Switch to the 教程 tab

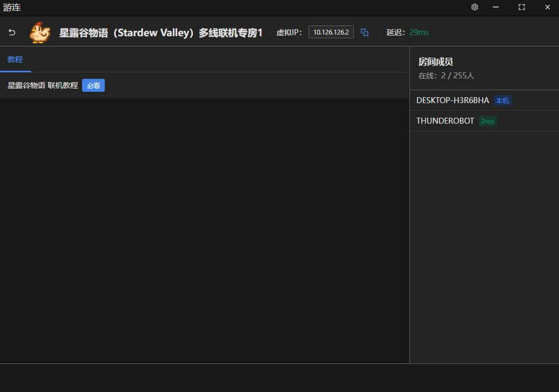(15, 59)
